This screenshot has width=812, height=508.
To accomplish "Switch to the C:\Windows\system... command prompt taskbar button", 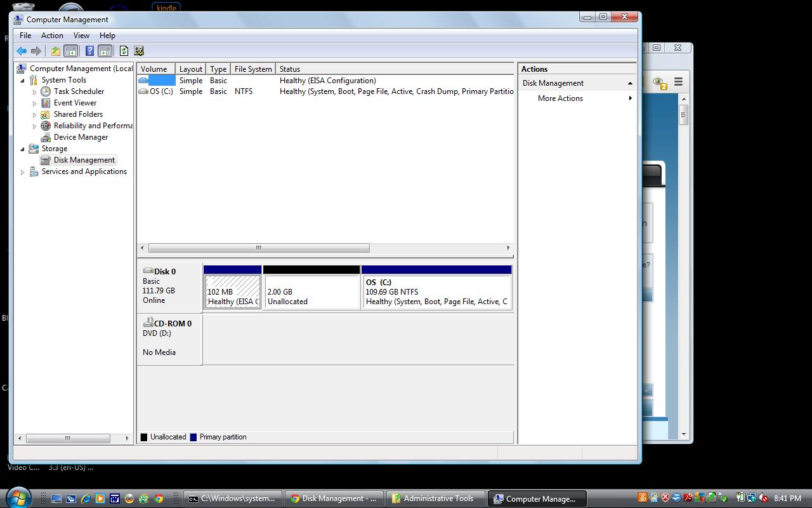I will click(x=233, y=498).
